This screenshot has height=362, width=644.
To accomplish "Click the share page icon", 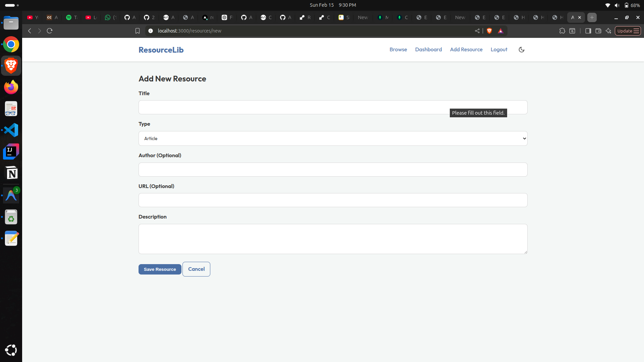I will [x=477, y=31].
